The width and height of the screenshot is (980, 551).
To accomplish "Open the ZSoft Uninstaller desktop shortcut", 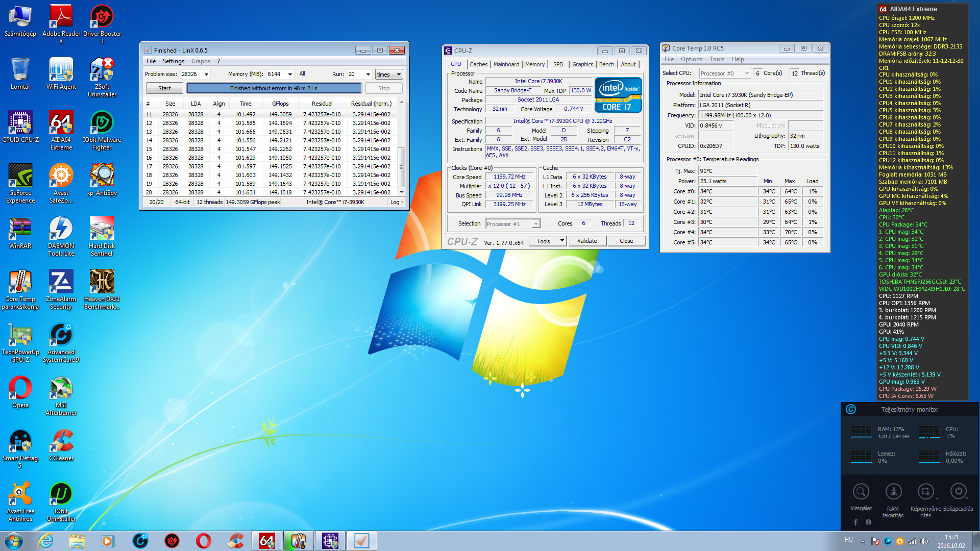I will 102,77.
